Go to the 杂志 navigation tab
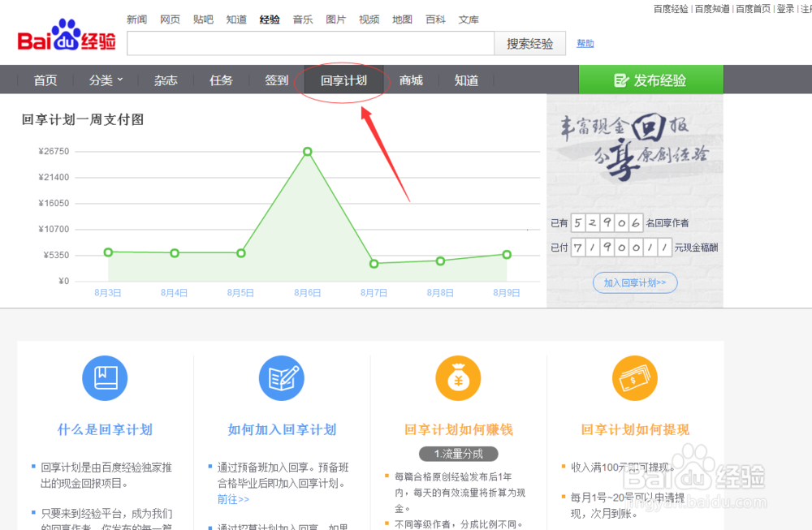Viewport: 812px width, 530px height. pos(166,80)
